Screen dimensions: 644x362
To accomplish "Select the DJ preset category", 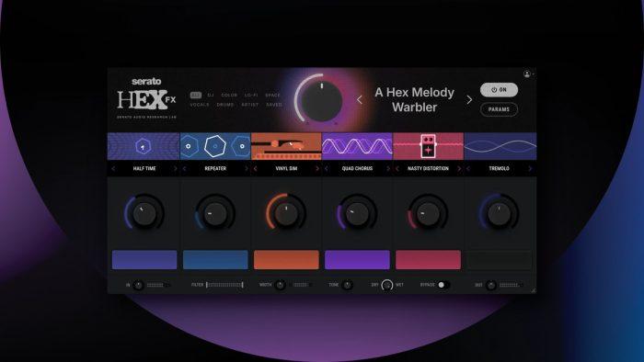I will [211, 96].
